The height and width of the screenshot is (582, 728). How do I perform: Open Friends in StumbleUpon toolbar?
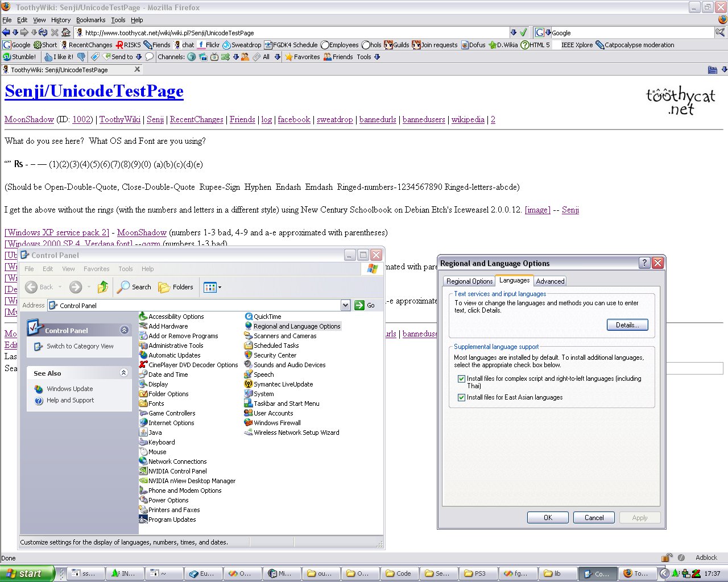click(x=338, y=57)
